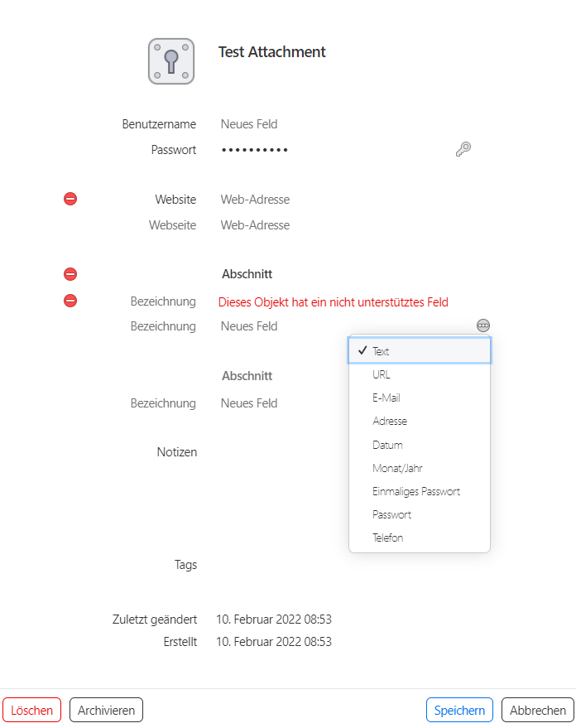
Task: Remove the unsupported field with red minus
Action: click(70, 301)
